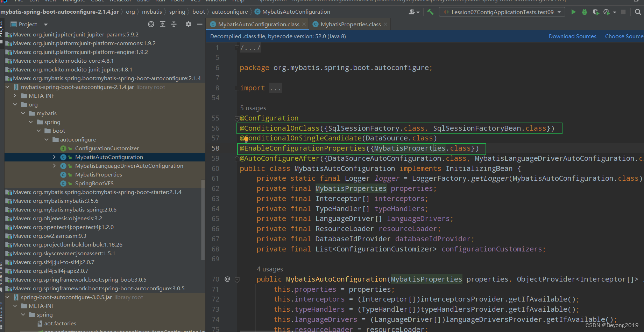The width and height of the screenshot is (644, 332).
Task: Open run configuration dropdown Lession07ConfigApplicationTests.test09
Action: tap(502, 12)
